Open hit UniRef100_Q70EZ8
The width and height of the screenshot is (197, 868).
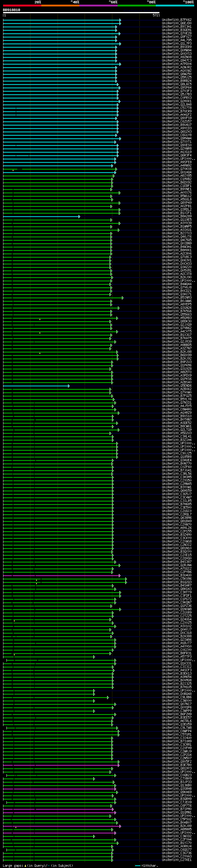[x=177, y=33]
